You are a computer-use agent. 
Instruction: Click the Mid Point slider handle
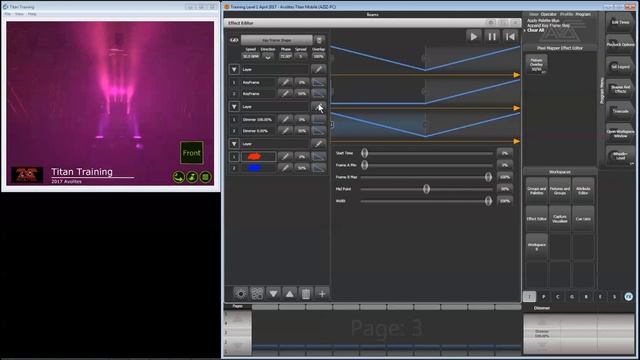426,189
